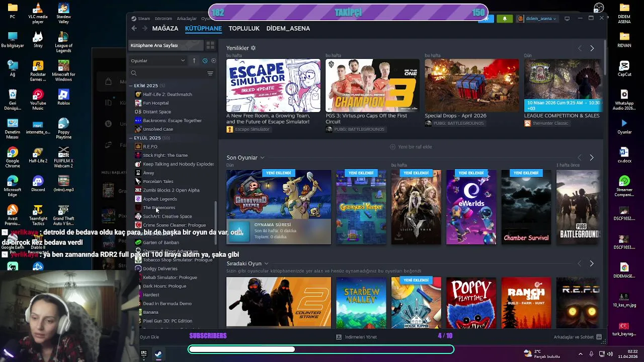Viewport: 644px width, 362px height.
Task: Toggle the ready-to-play filter icon
Action: click(x=213, y=60)
